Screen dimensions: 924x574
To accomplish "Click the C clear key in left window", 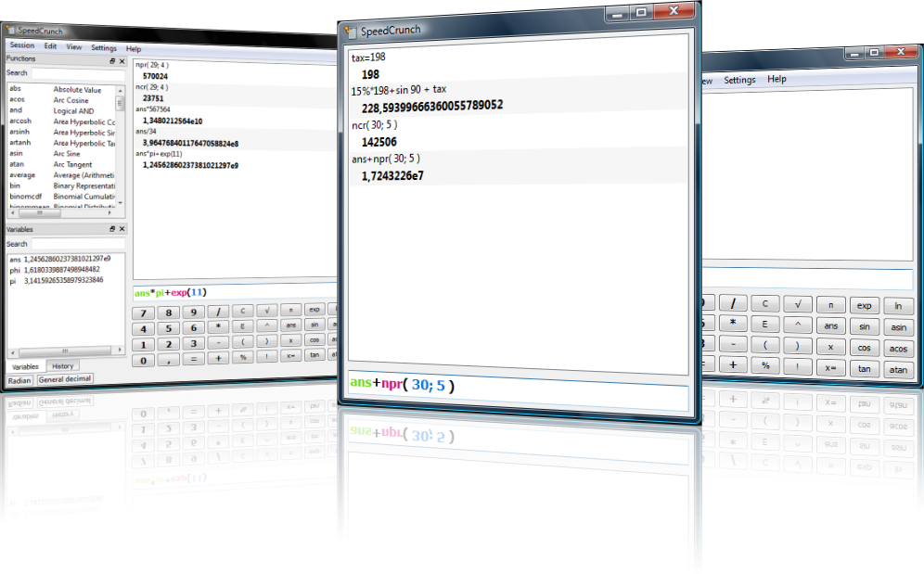I will 242,311.
